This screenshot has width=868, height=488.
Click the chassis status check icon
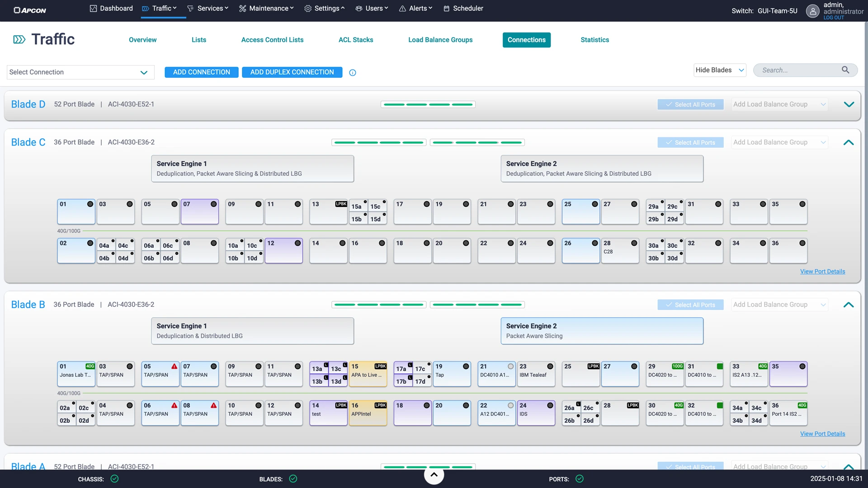[x=114, y=479]
